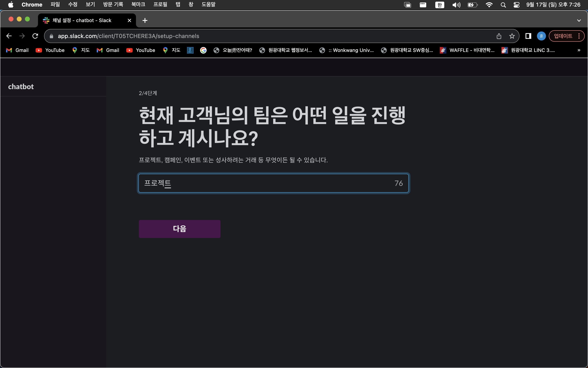588x368 pixels.
Task: Click the screen mirroring menu bar icon
Action: (408, 5)
